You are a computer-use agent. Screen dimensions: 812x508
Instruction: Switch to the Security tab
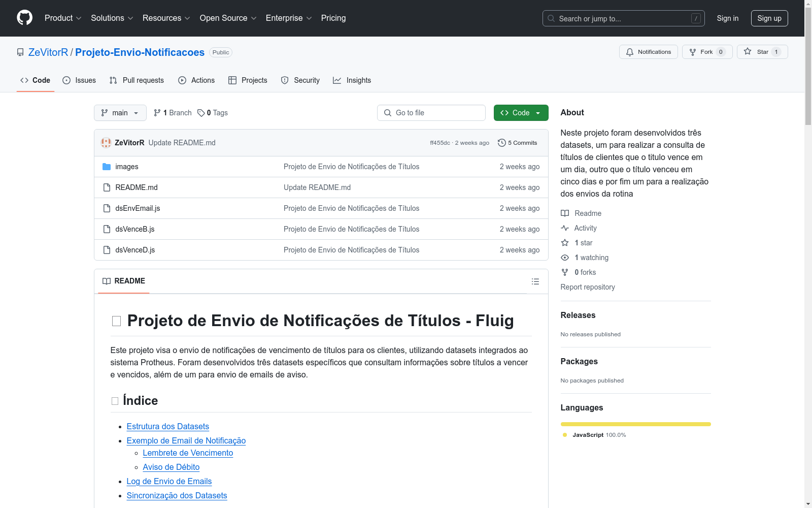point(300,80)
